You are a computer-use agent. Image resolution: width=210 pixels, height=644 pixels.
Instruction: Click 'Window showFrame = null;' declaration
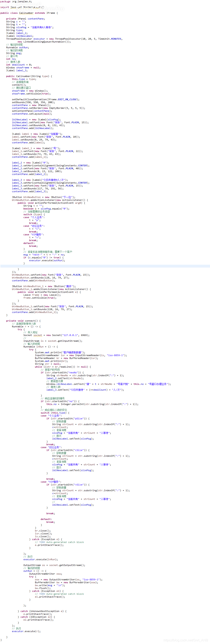(23, 68)
